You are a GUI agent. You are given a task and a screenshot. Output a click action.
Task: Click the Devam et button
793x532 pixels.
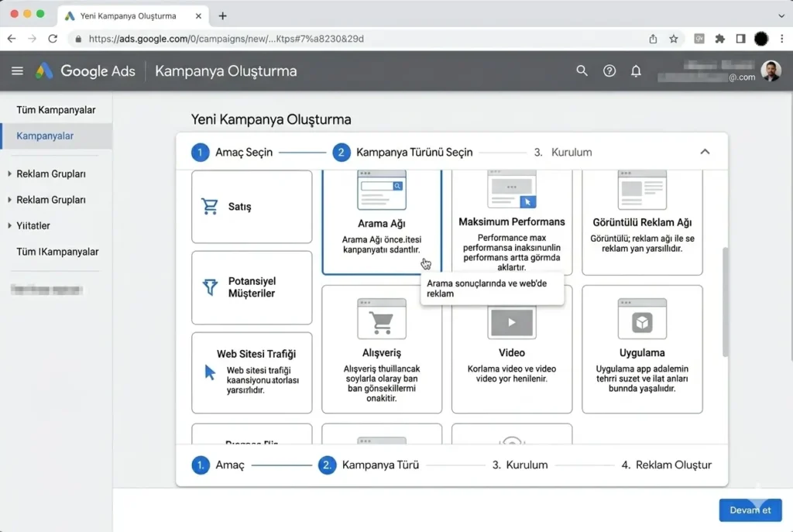tap(750, 510)
